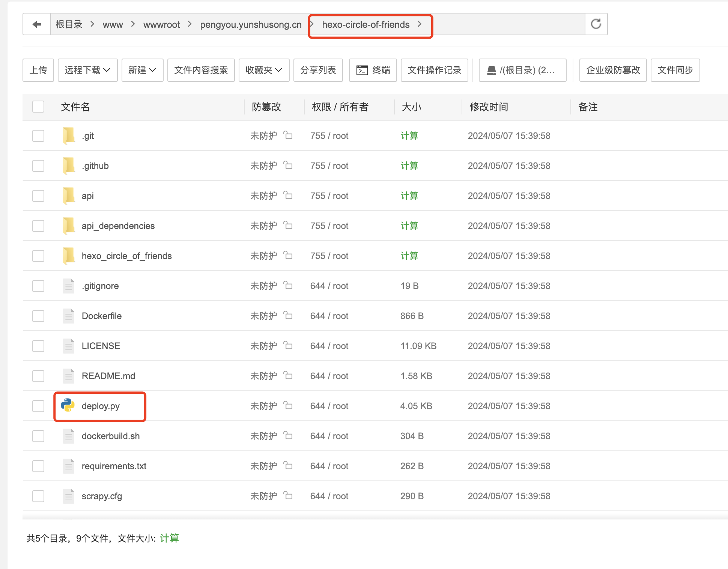Click wwwroot in the breadcrumb path
The image size is (728, 569).
[x=161, y=25]
